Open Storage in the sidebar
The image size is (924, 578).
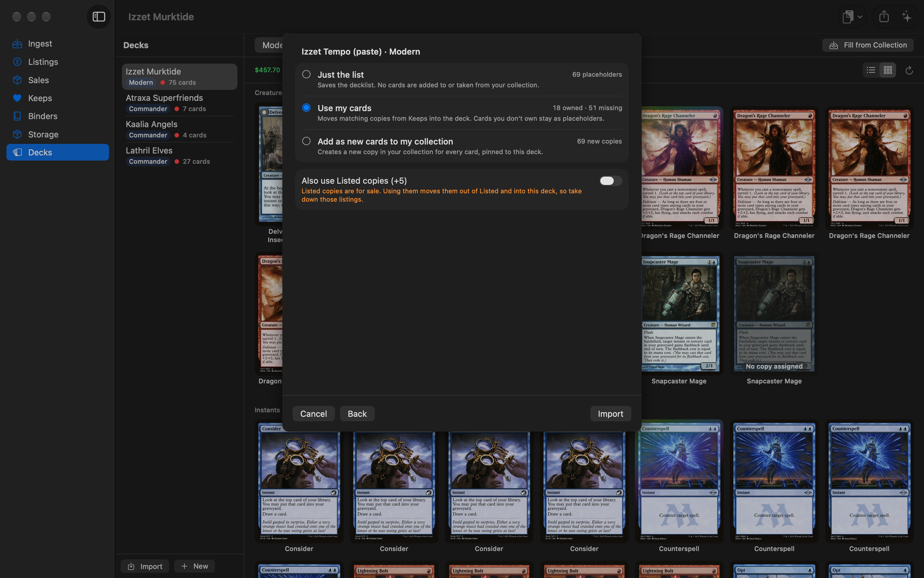[x=58, y=134]
